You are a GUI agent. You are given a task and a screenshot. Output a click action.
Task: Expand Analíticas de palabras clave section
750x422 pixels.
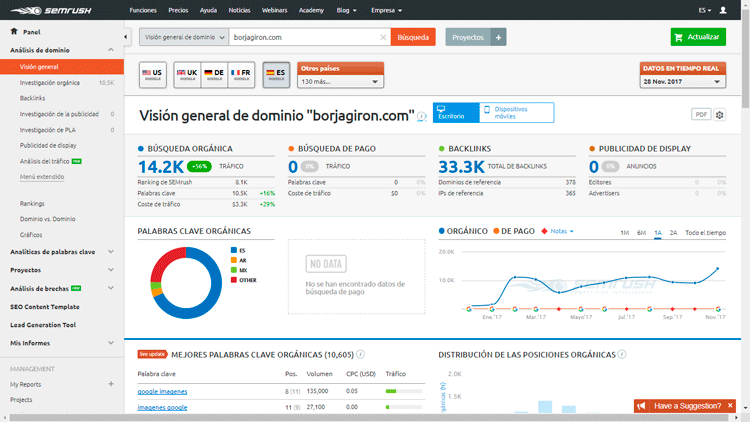point(111,252)
